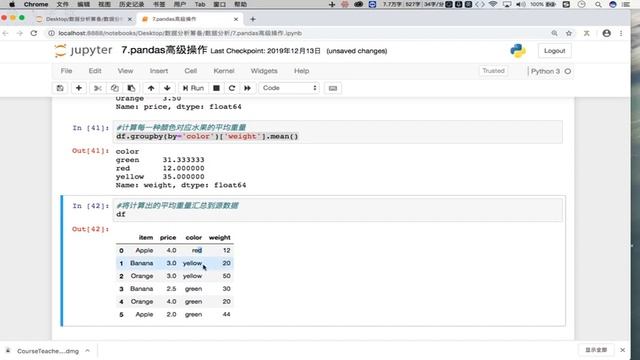Open macOS Spotlight search icon
The width and height of the screenshot is (640, 360).
click(598, 4)
